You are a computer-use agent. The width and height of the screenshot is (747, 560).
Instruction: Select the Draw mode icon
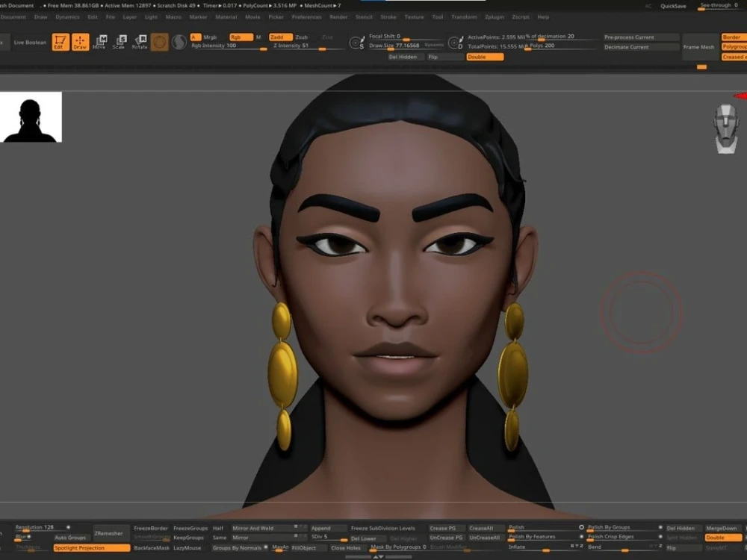[80, 42]
